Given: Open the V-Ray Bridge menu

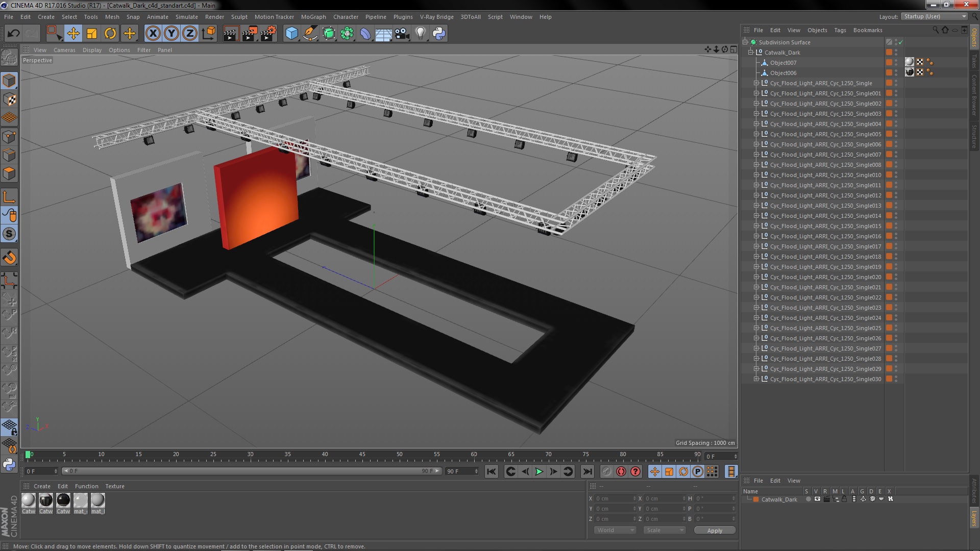Looking at the screenshot, I should (x=437, y=17).
